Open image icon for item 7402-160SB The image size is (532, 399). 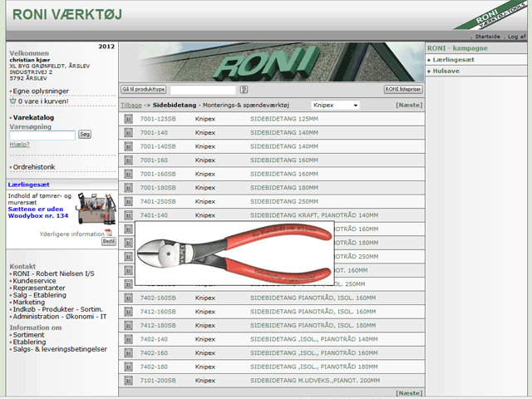(128, 298)
